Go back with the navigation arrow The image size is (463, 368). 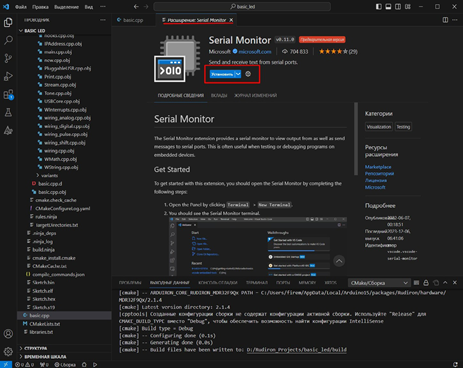[136, 7]
